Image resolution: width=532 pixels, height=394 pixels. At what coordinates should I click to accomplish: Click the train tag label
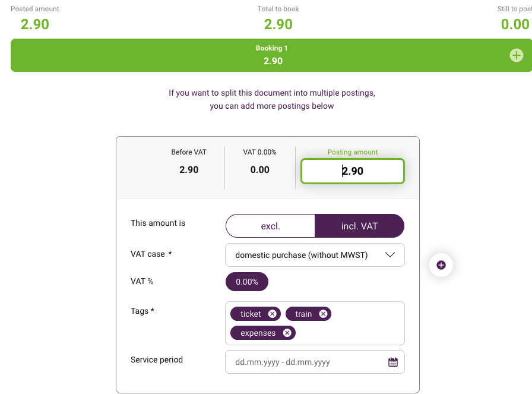(x=303, y=314)
